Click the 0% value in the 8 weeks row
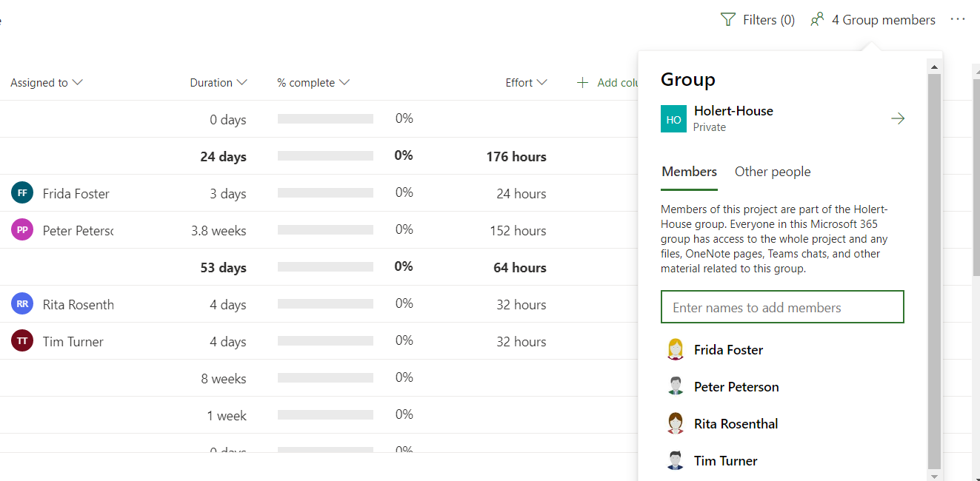This screenshot has width=980, height=481. (404, 377)
